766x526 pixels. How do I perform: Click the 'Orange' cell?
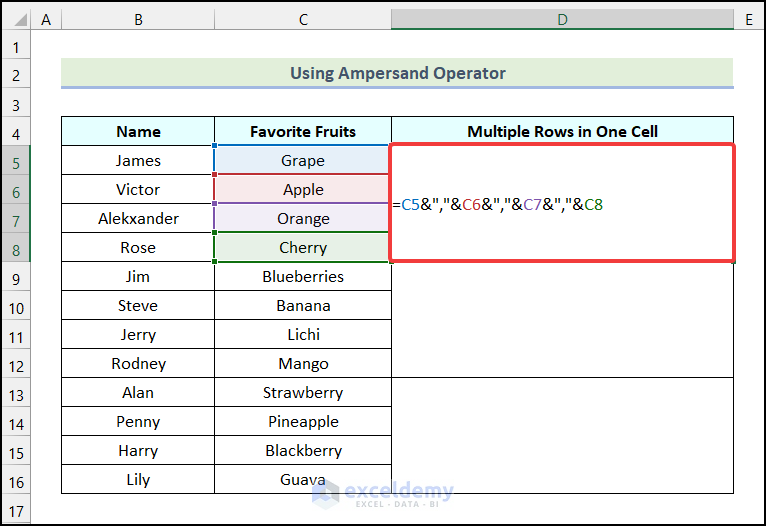pos(303,218)
